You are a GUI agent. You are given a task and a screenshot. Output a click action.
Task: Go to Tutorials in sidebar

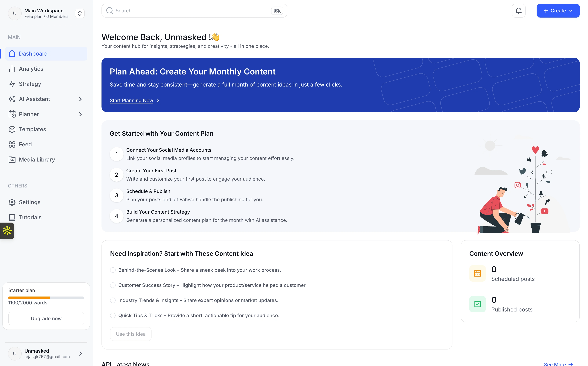30,217
